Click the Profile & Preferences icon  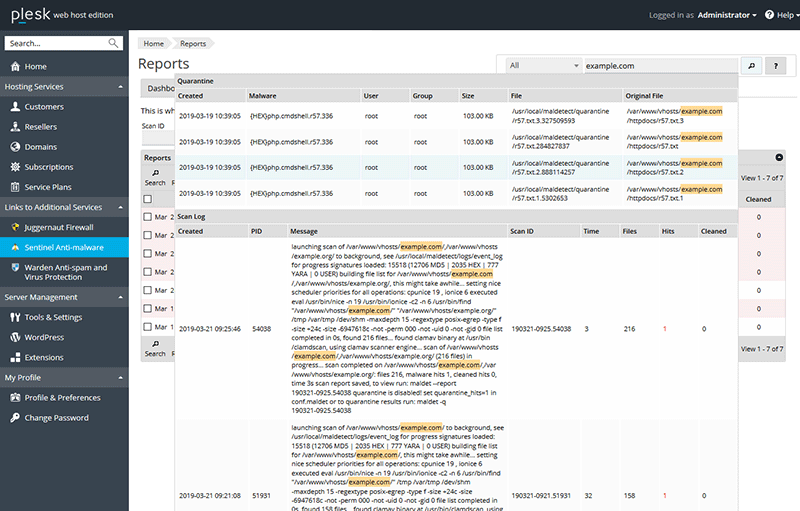15,398
